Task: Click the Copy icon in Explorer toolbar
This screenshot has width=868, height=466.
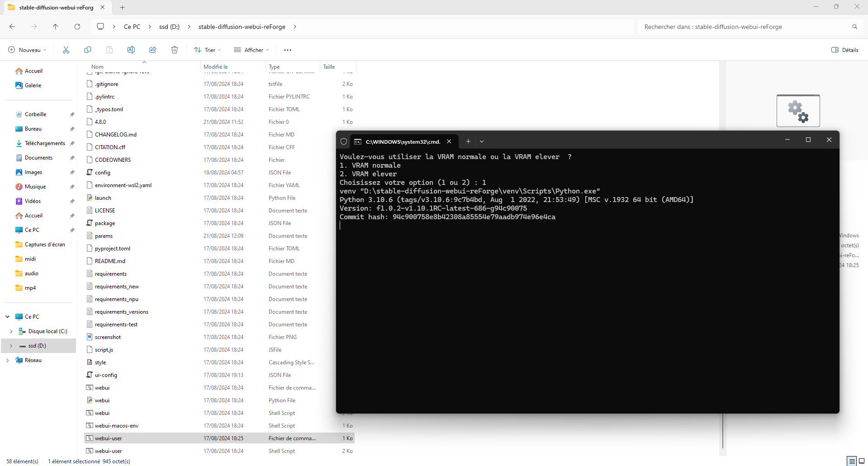Action: click(88, 50)
